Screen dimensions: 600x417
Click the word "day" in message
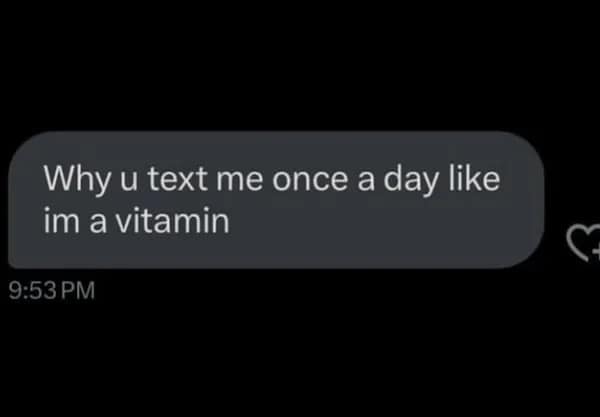click(410, 179)
